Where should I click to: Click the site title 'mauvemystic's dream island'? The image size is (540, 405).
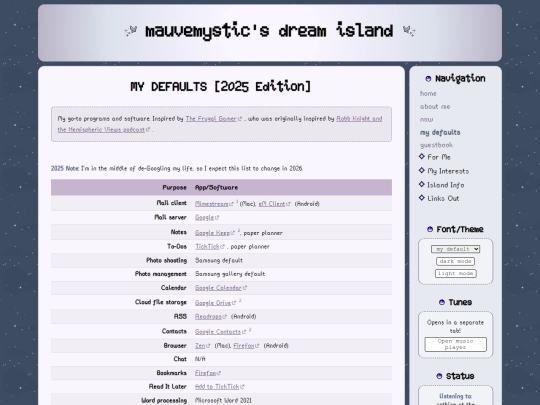[x=269, y=31]
